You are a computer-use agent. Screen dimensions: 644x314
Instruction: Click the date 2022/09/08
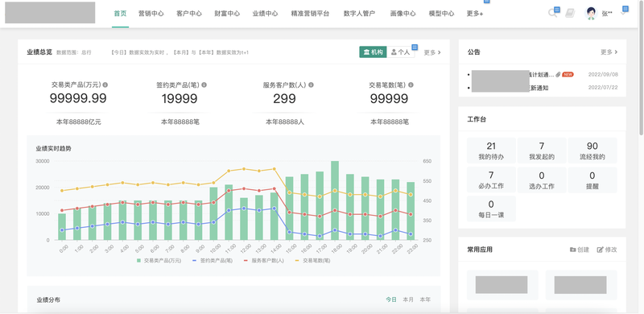(x=603, y=74)
